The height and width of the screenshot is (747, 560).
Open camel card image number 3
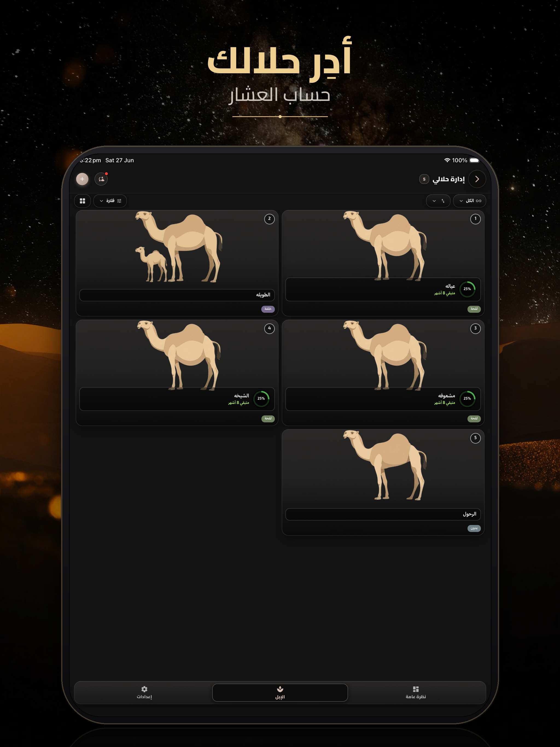(385, 355)
